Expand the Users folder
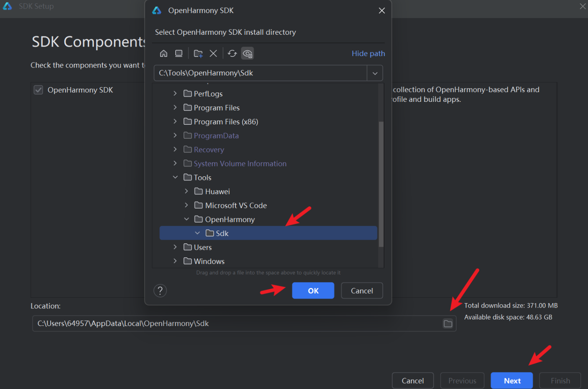The width and height of the screenshot is (588, 389). [175, 247]
